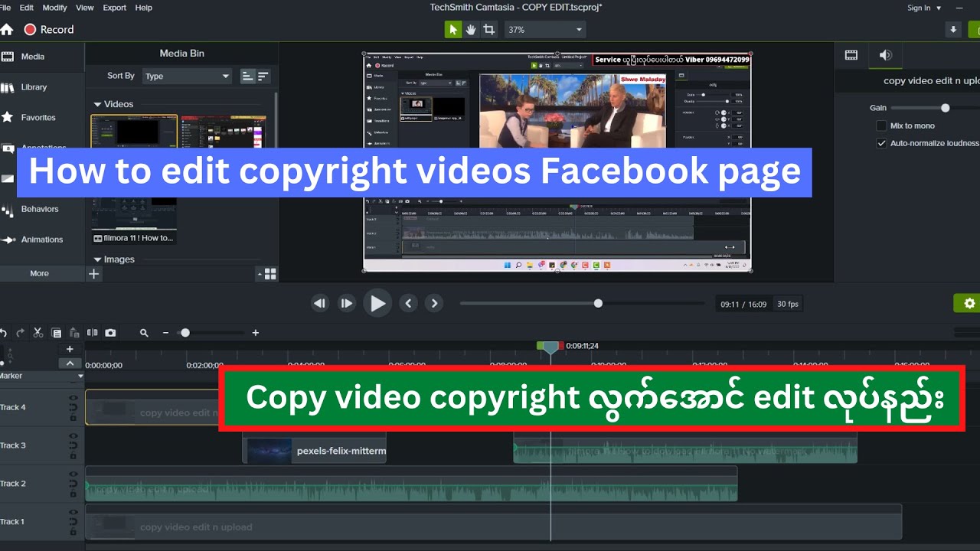Redo the last action in timeline toolbar
This screenshot has height=551, width=980.
click(21, 333)
